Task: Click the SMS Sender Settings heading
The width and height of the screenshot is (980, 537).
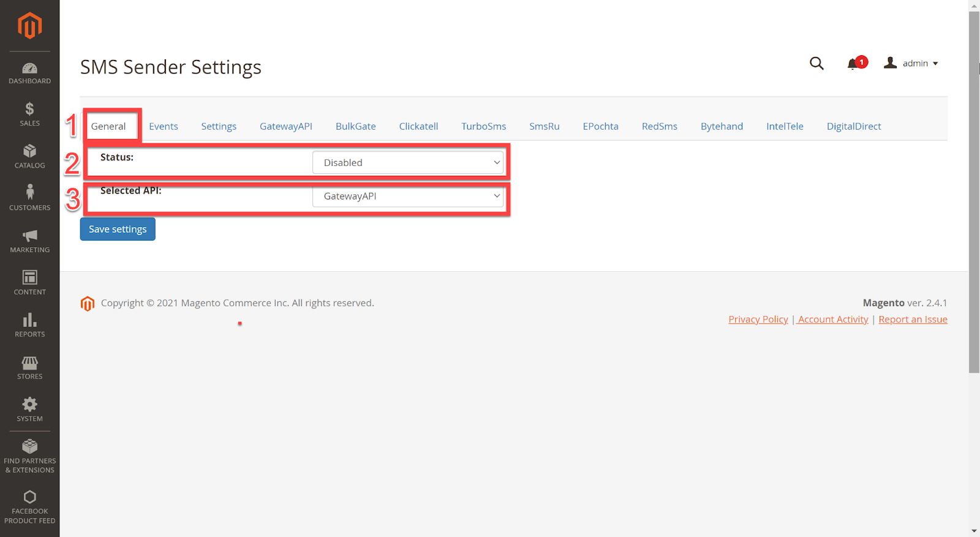Action: (171, 67)
